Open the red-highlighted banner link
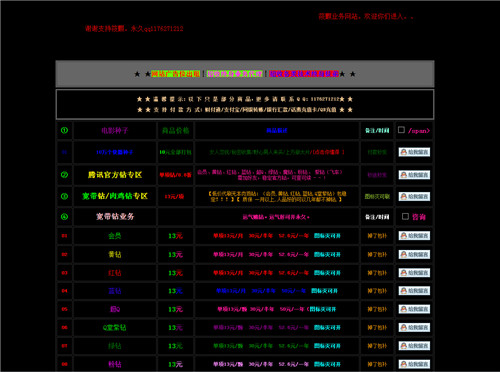500x372 pixels. (304, 74)
